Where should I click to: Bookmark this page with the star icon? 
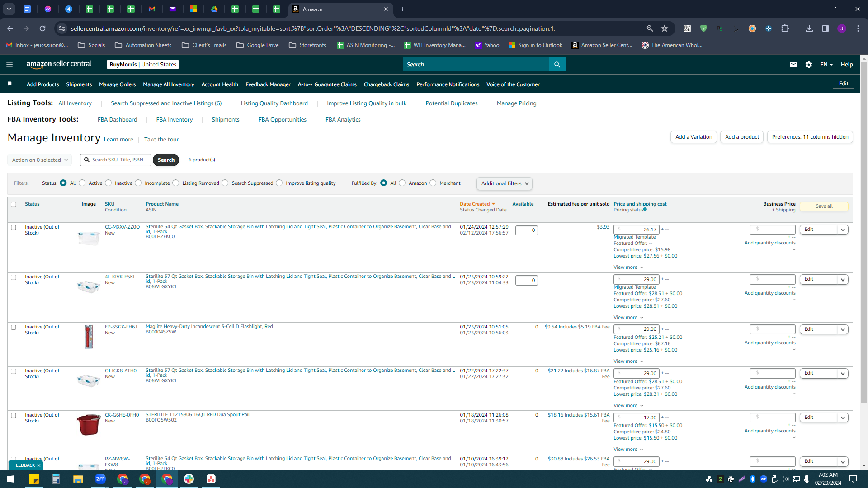(665, 28)
